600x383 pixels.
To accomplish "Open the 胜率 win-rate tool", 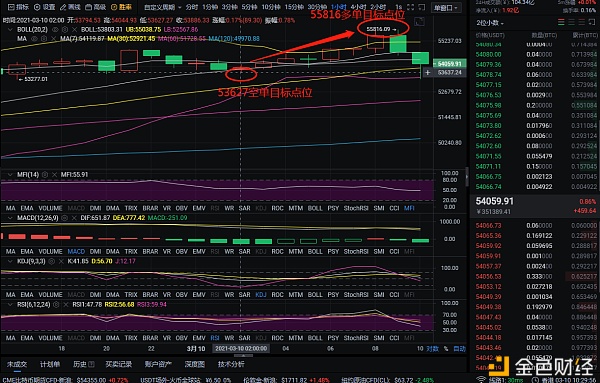I will click(x=121, y=7).
